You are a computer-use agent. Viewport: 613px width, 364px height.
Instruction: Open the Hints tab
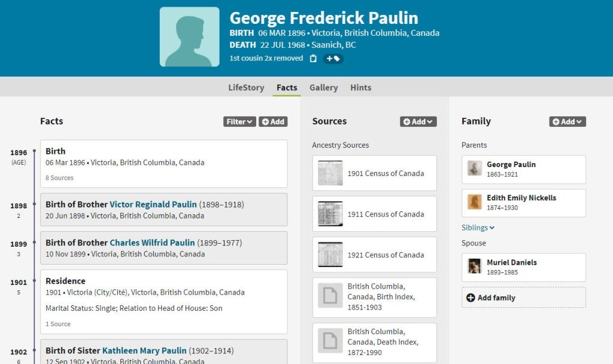click(360, 87)
